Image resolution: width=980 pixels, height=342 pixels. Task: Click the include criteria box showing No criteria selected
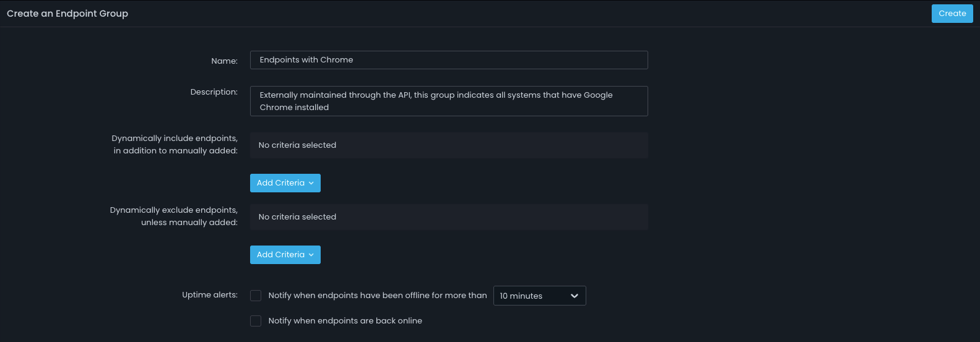[x=449, y=145]
